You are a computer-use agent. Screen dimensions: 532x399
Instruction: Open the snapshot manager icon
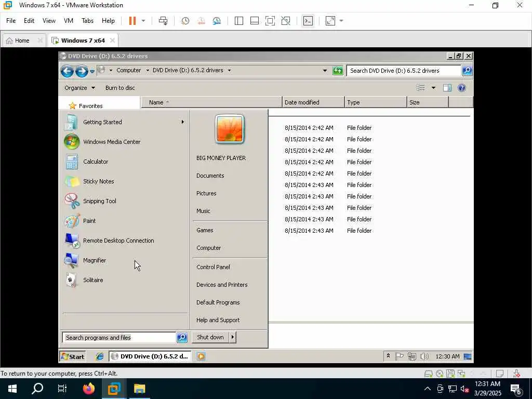click(x=217, y=21)
